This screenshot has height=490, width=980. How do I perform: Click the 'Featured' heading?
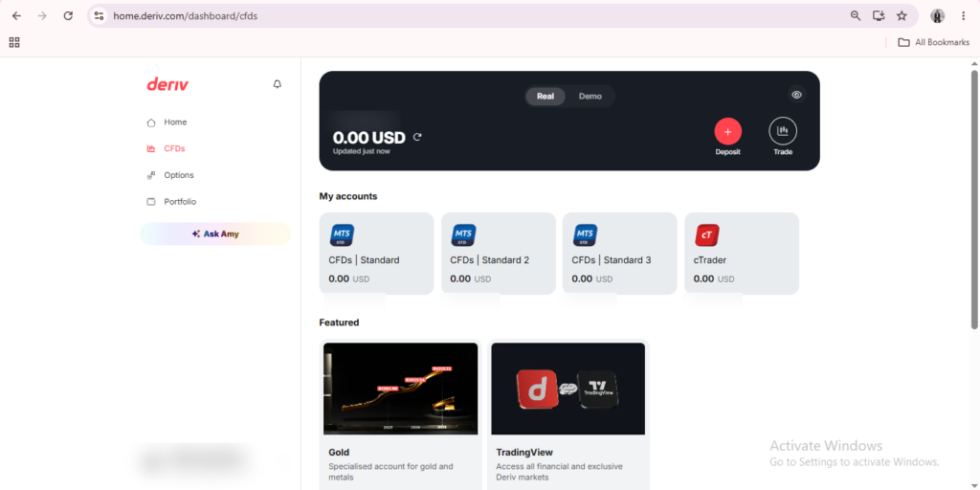[x=339, y=323]
